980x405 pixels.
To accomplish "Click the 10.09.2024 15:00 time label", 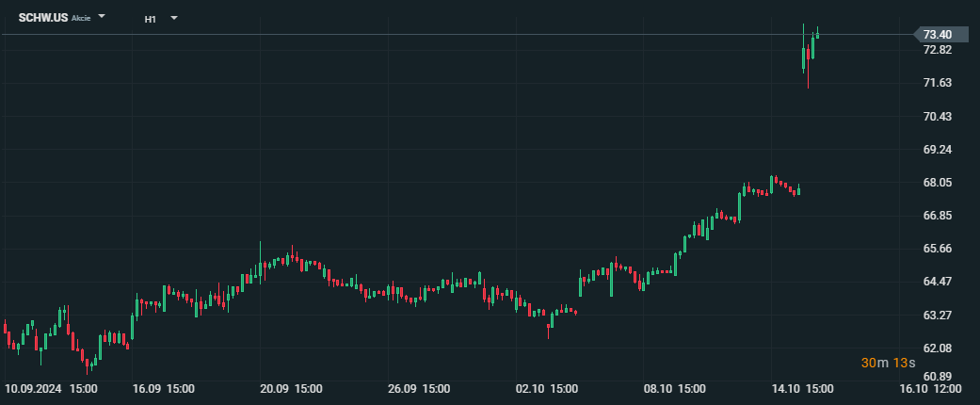I will click(x=51, y=389).
